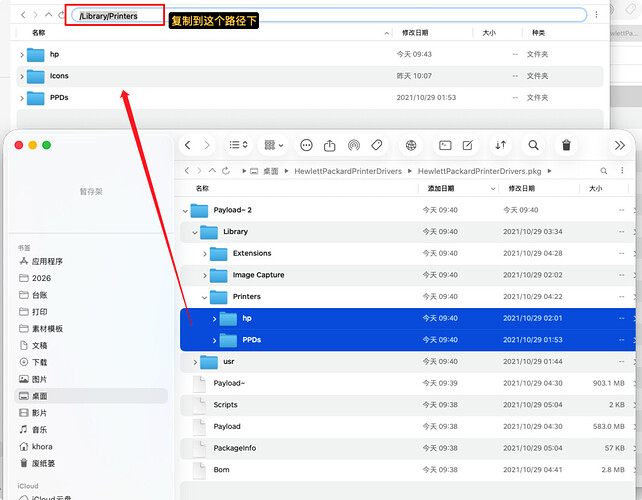Click the trash icon in the toolbar
This screenshot has width=642, height=500.
click(566, 145)
